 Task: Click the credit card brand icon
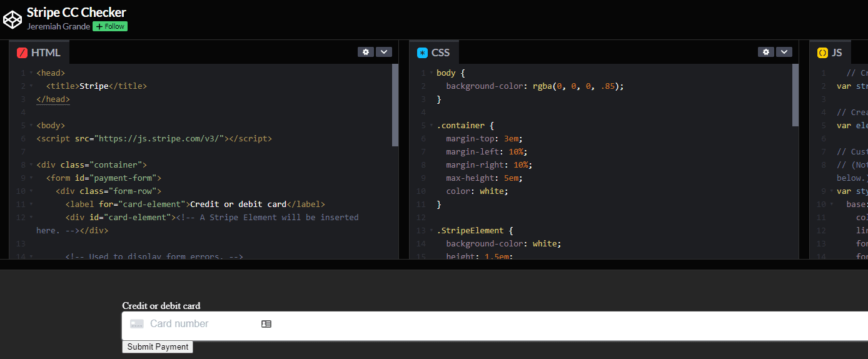coord(136,324)
